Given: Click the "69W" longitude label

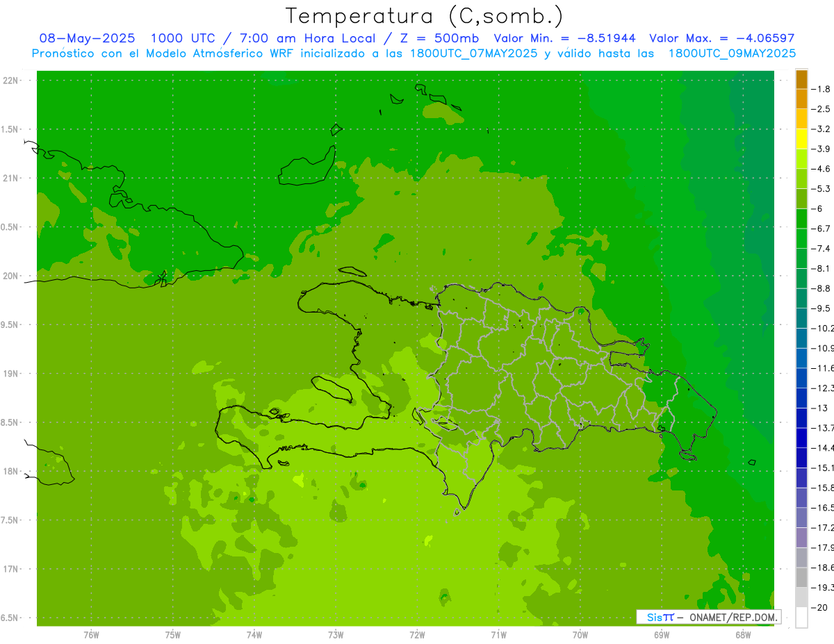Looking at the screenshot, I should coord(662,635).
